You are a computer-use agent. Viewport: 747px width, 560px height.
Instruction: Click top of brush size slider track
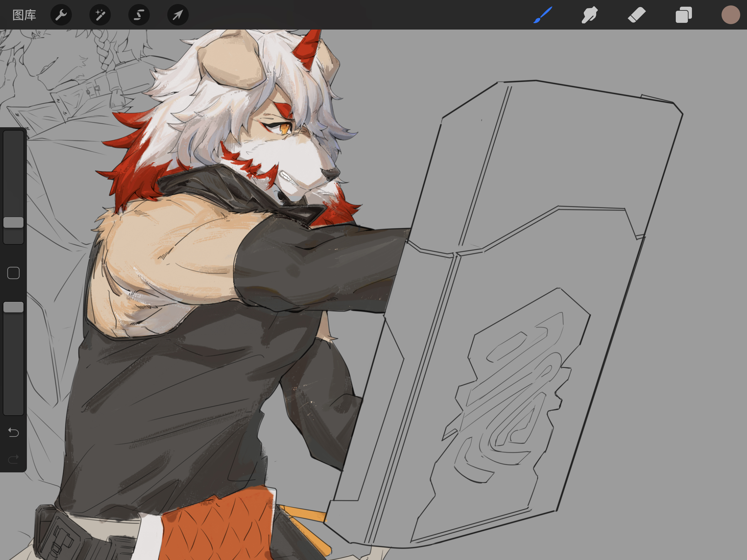pyautogui.click(x=13, y=135)
